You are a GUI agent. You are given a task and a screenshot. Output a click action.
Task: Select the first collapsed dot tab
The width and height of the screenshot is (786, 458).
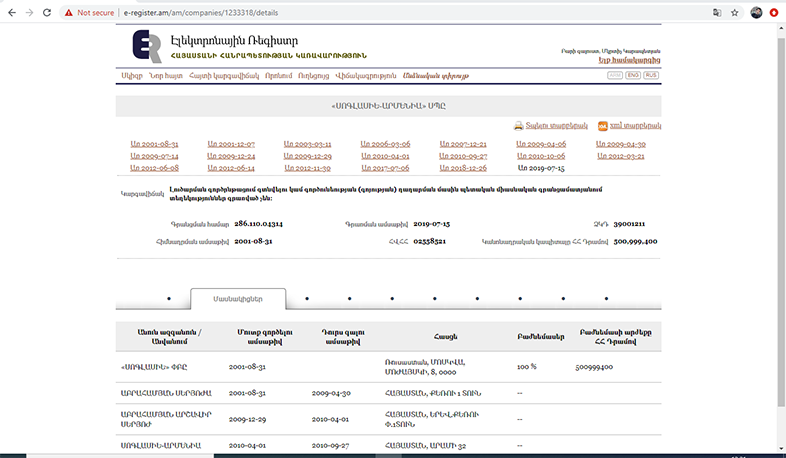pyautogui.click(x=169, y=298)
